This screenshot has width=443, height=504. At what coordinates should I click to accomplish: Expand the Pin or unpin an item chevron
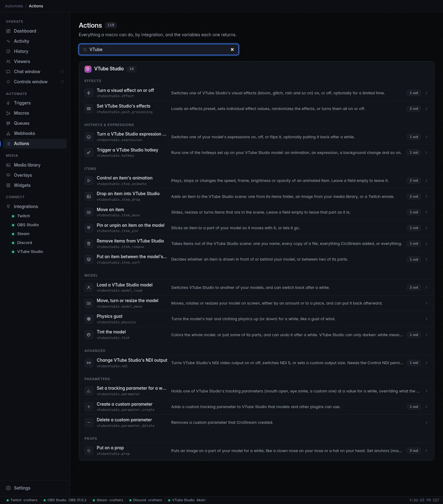tap(426, 228)
